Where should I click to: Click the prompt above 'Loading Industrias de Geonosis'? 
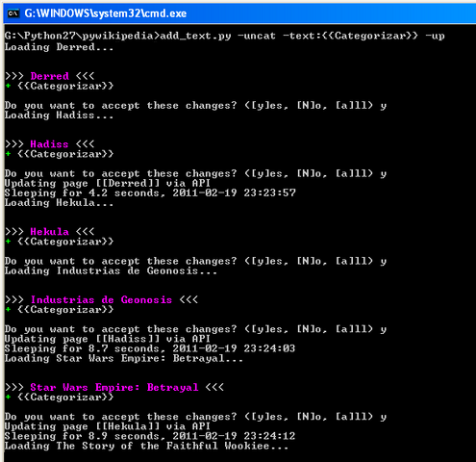point(195,261)
